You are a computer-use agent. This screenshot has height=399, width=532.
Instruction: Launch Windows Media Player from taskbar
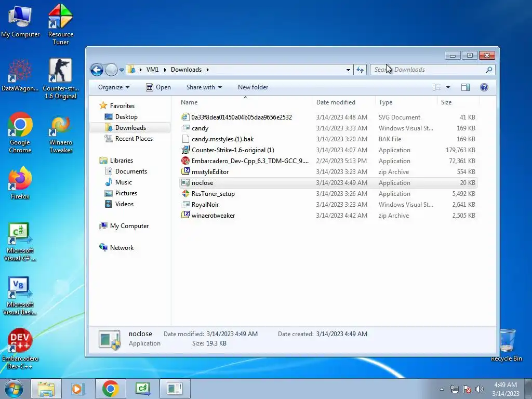pos(77,389)
